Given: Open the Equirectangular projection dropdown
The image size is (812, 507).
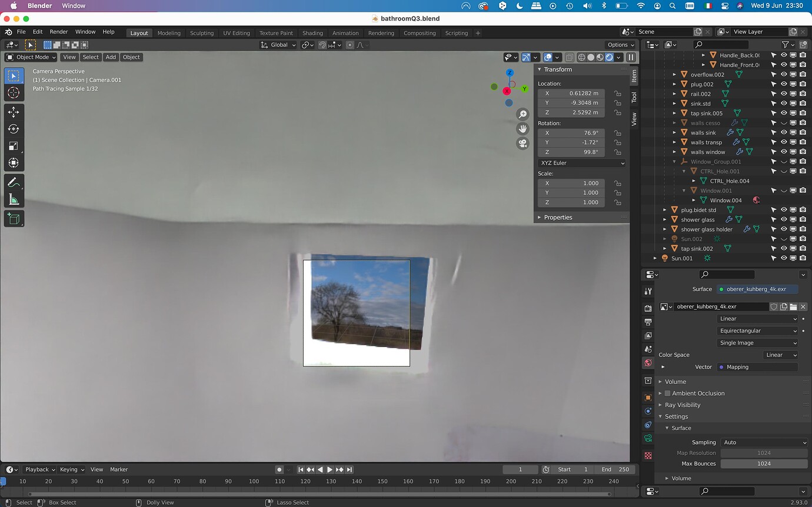Looking at the screenshot, I should [757, 331].
